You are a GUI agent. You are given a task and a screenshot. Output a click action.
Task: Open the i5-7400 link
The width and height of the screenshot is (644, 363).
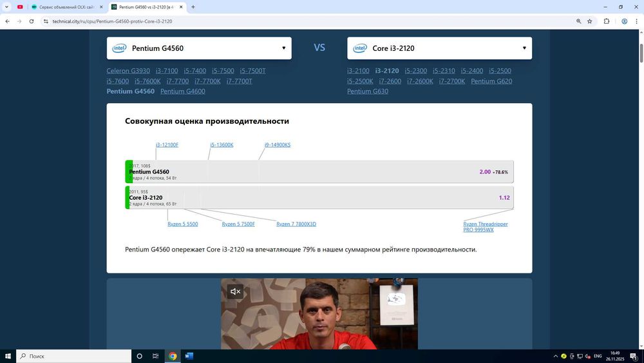coord(194,71)
